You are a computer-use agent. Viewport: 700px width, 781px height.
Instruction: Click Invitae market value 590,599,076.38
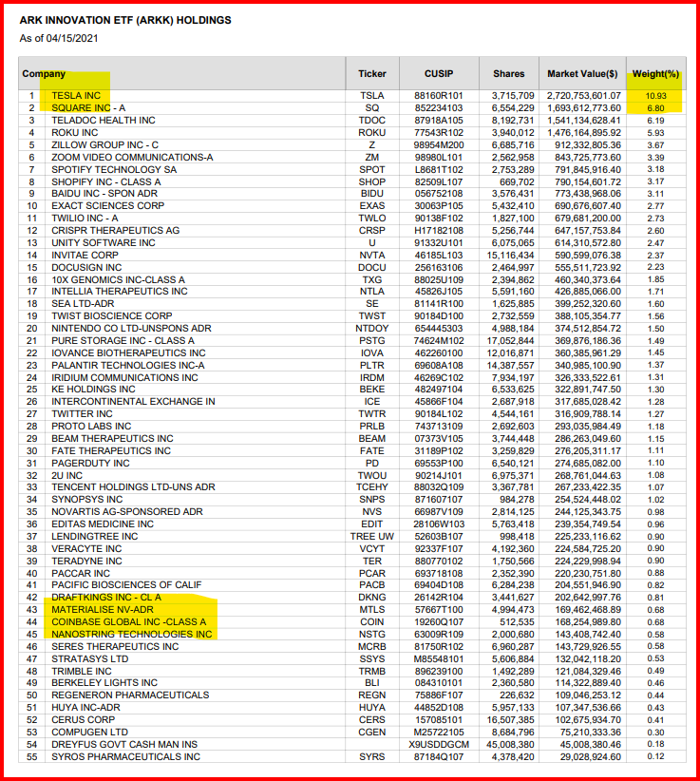(x=588, y=255)
